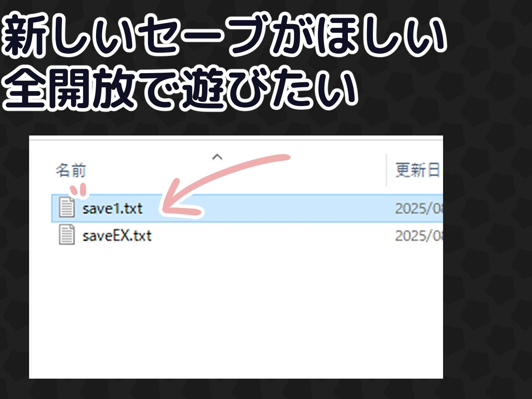The width and height of the screenshot is (532, 399).
Task: Sort files by the 名前 column header
Action: coord(71,170)
